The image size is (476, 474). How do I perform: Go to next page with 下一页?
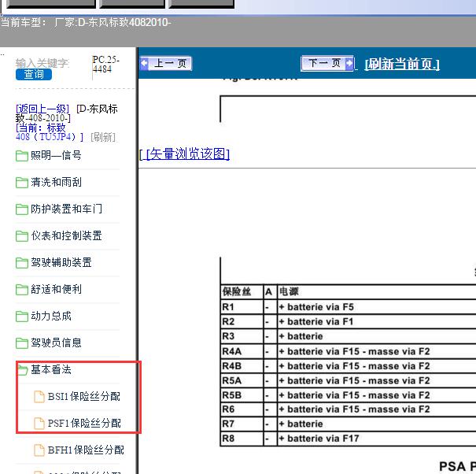tap(327, 63)
